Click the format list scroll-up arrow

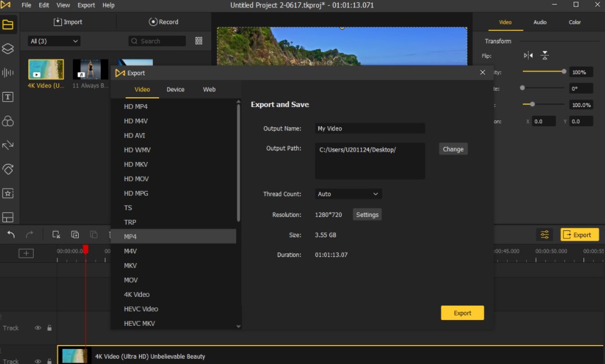coord(239,102)
